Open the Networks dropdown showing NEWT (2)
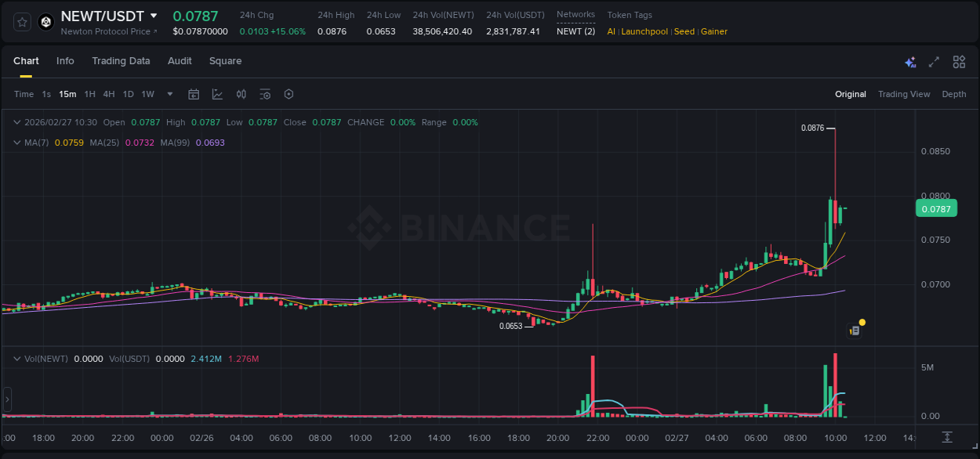980x459 pixels. click(575, 31)
